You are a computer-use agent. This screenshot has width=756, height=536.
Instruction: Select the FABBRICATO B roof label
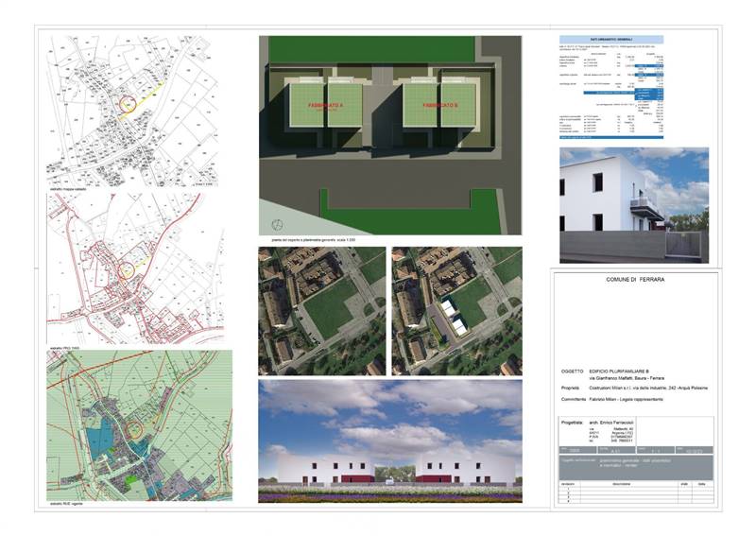pyautogui.click(x=441, y=106)
